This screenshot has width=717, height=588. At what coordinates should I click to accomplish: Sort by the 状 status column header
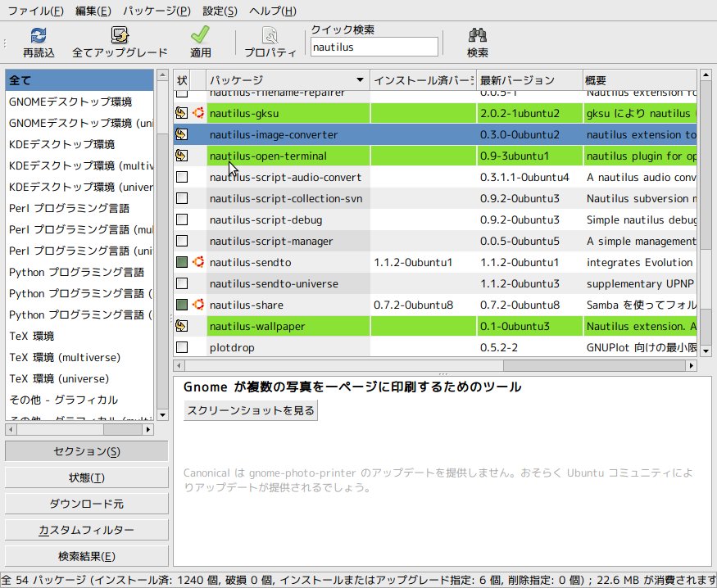[x=182, y=80]
